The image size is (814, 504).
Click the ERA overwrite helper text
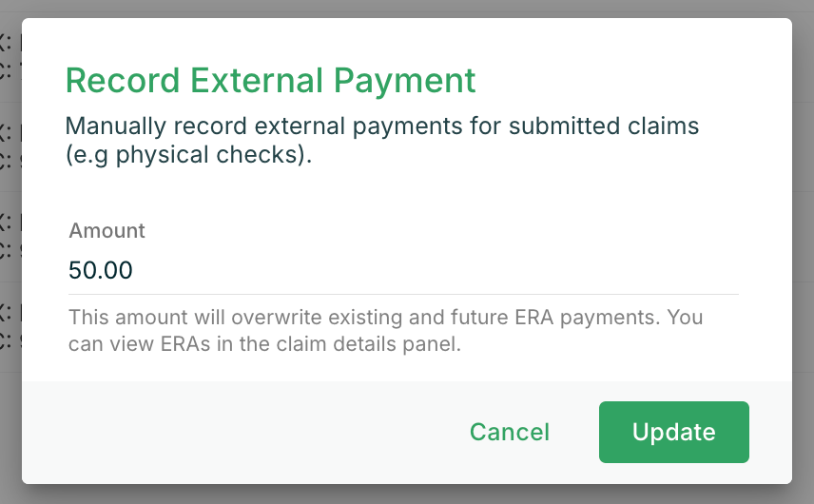click(386, 330)
